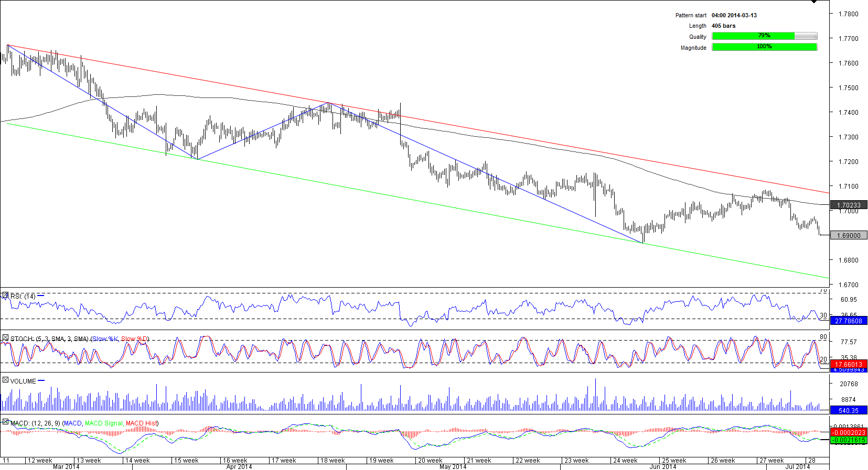The image size is (868, 470).
Task: Click the black triangle marker at top right
Action: tap(814, 2)
